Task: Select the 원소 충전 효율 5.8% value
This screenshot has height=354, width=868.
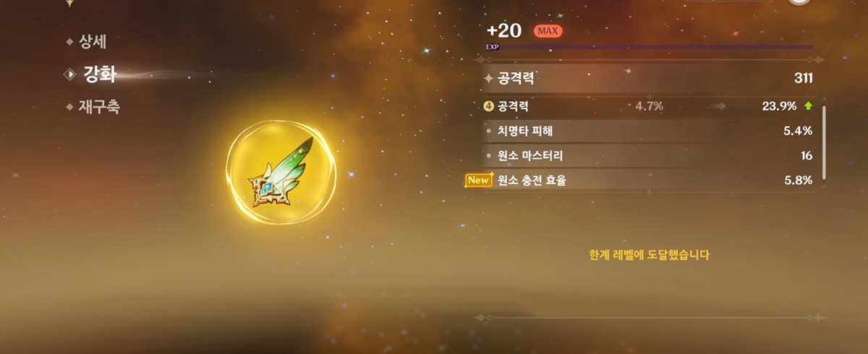Action: pyautogui.click(x=798, y=181)
